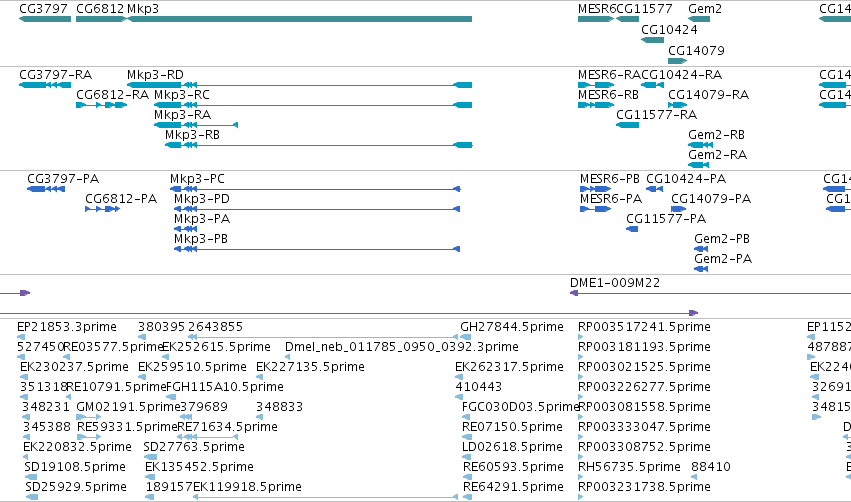
Task: Select protein Mkp3-PB label
Action: tap(201, 239)
